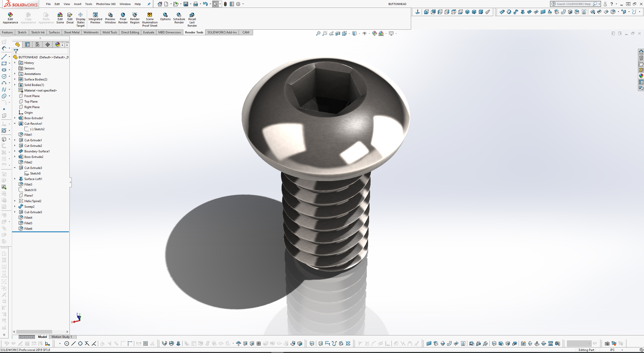Expand the Boss-Extrude1 feature node
Screen dimensions: 644x353
[15, 118]
